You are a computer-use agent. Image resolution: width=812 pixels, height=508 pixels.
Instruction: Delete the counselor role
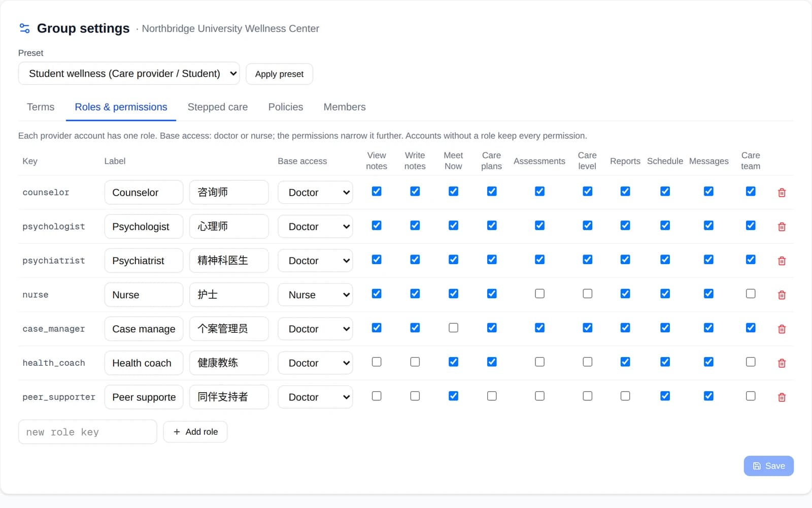(782, 193)
